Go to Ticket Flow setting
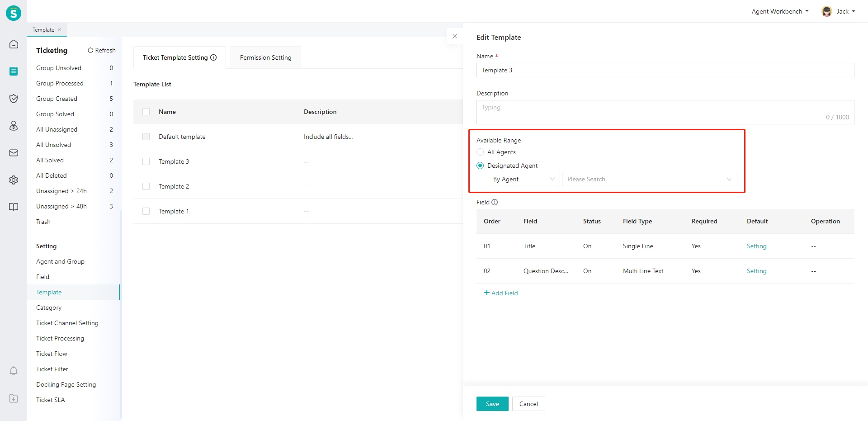 (52, 354)
